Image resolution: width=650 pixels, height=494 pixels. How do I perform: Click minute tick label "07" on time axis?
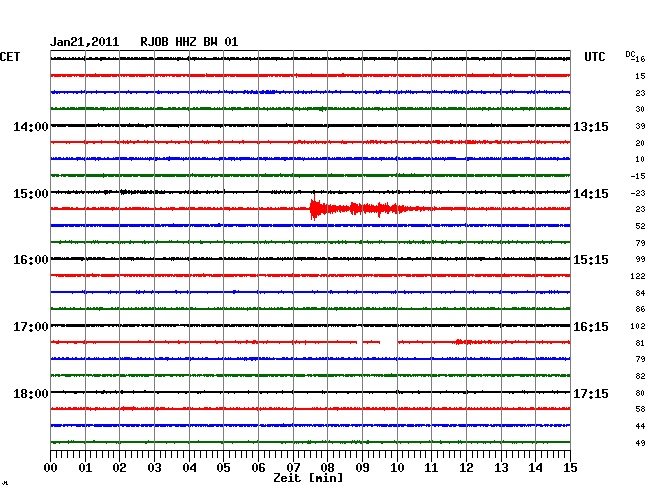click(x=293, y=468)
